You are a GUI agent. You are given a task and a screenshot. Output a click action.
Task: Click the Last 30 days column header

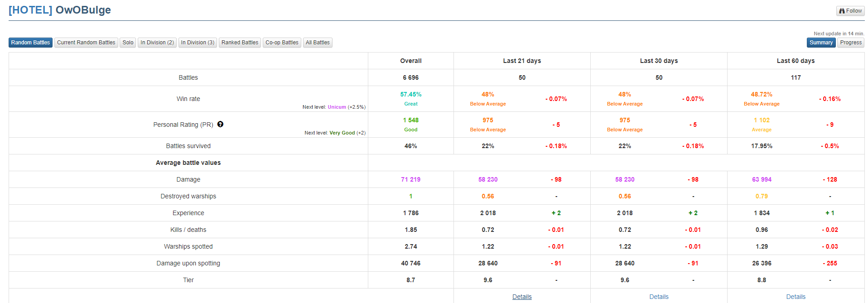[x=659, y=61]
